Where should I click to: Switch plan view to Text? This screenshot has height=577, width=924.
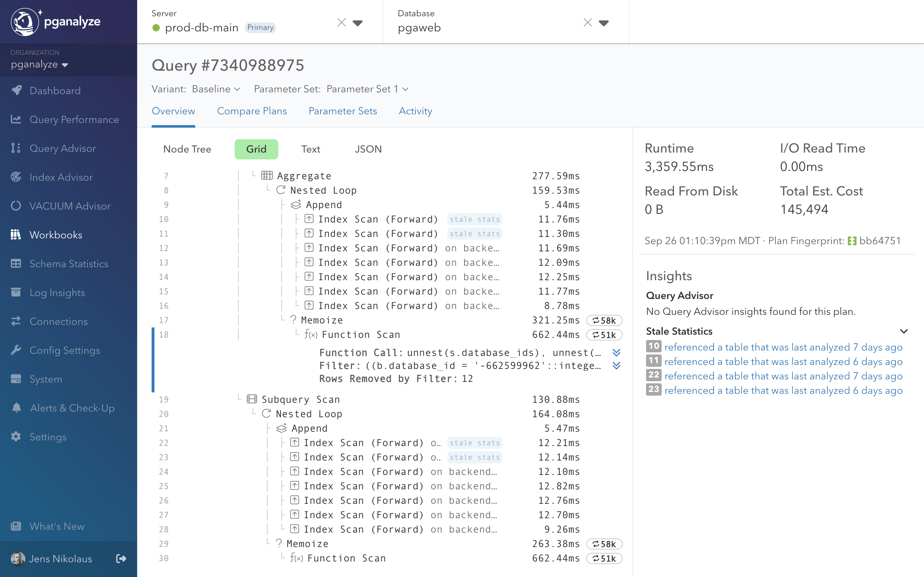point(310,149)
